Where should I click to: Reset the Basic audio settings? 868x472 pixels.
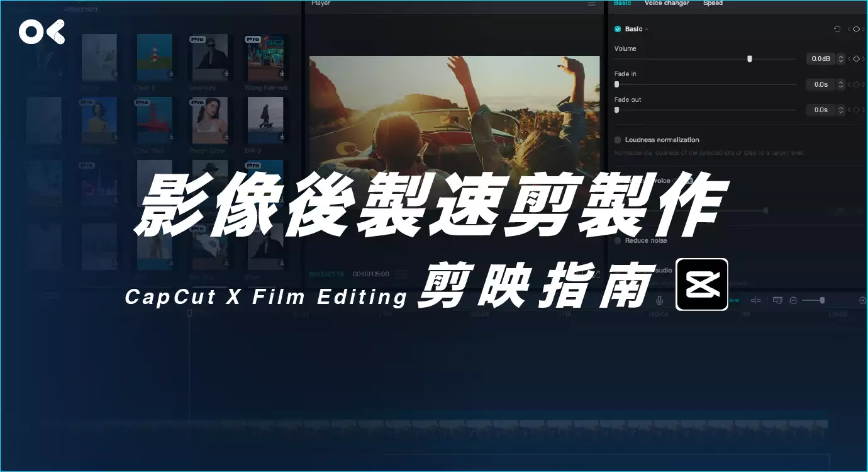(x=837, y=29)
